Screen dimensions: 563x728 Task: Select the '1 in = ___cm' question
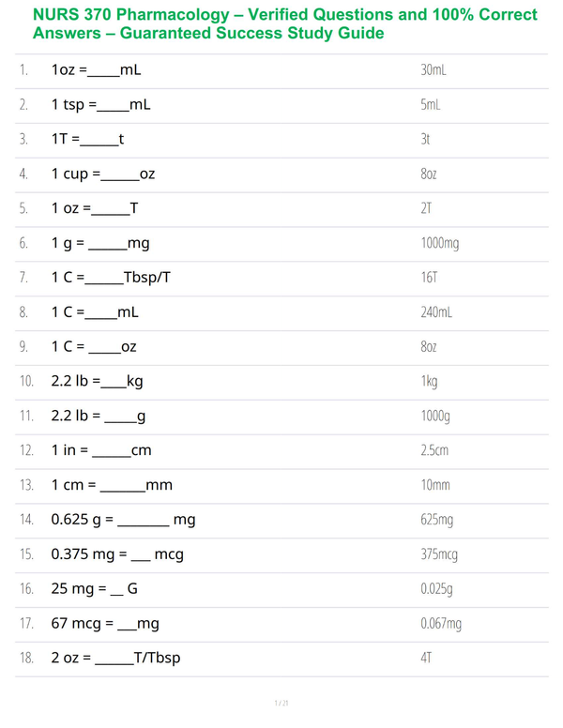click(101, 451)
